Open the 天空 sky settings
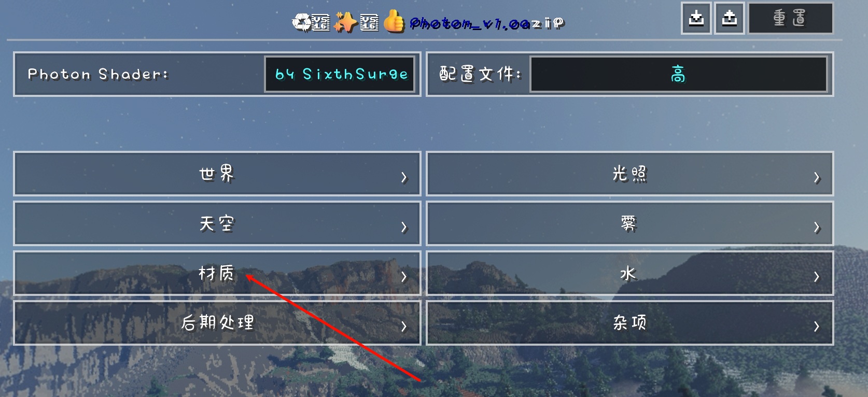 coord(217,223)
